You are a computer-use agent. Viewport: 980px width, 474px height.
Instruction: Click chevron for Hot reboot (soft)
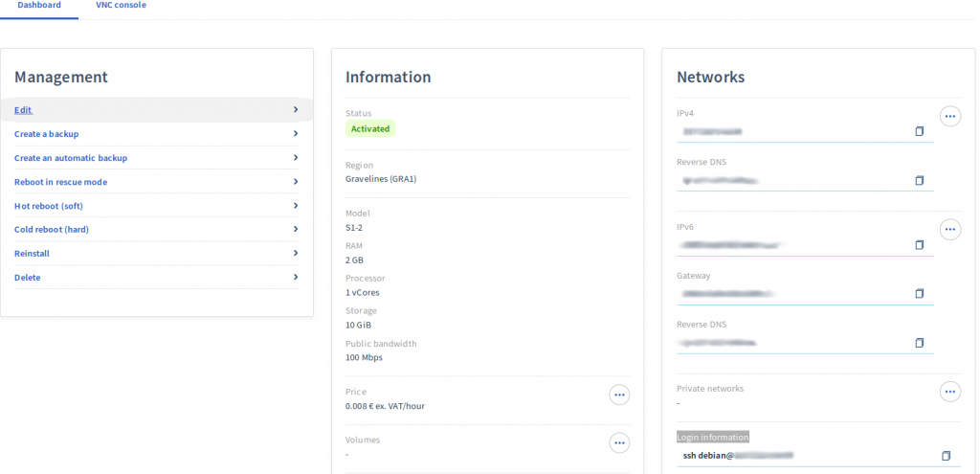pyautogui.click(x=295, y=205)
